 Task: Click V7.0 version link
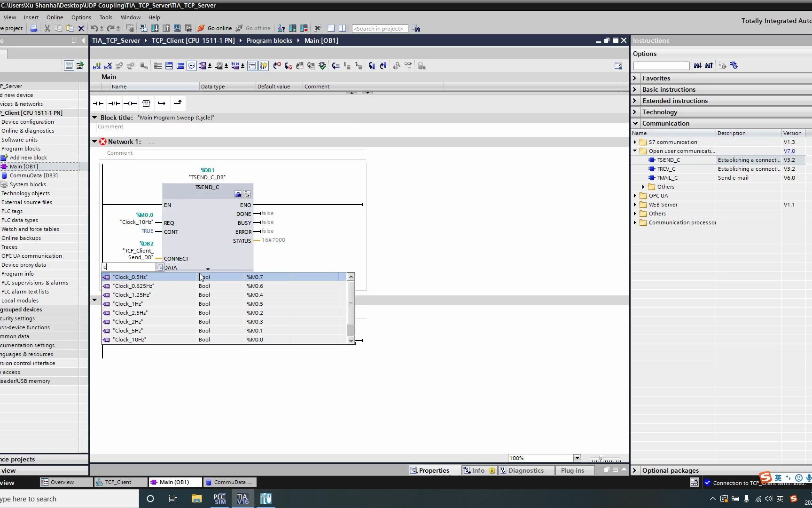pos(789,151)
